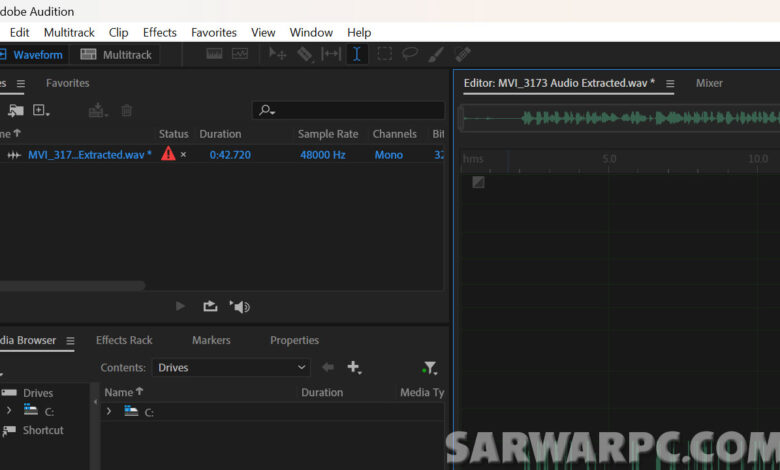Show the spectral frequency display
This screenshot has width=780, height=470.
point(214,54)
